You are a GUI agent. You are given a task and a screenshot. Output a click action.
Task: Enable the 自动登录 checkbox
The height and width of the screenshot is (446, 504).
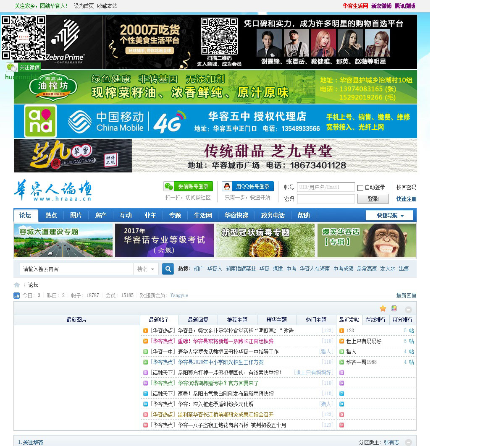point(360,188)
